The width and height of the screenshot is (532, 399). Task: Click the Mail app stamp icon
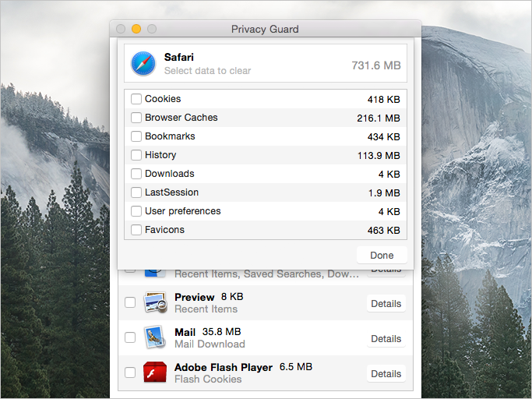(155, 337)
